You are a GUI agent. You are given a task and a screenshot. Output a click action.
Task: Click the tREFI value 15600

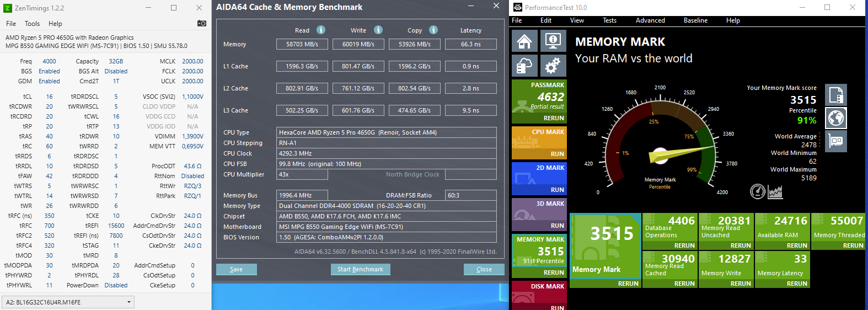[x=116, y=226]
